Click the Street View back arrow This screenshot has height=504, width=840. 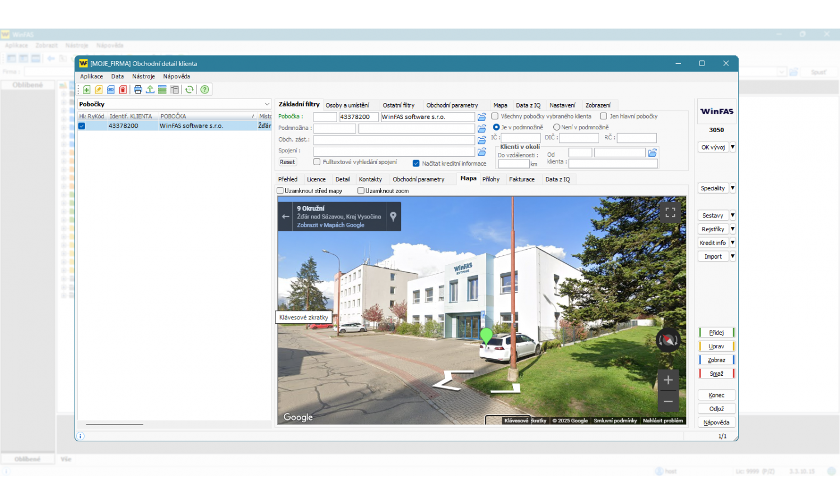click(286, 217)
